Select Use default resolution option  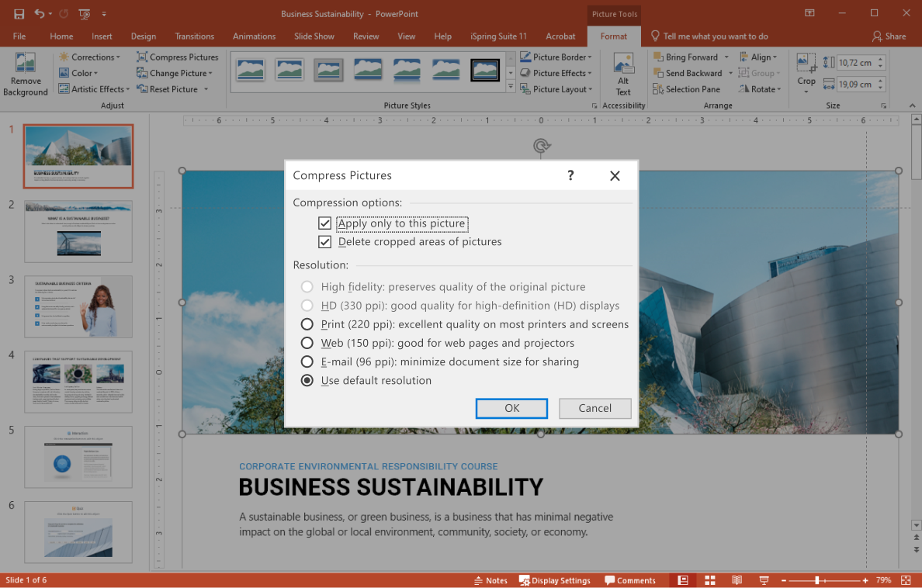307,380
